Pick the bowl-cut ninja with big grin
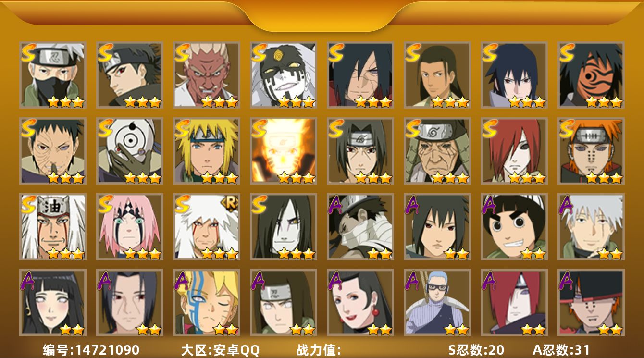Viewport: 644px width, 358px height. click(x=514, y=227)
